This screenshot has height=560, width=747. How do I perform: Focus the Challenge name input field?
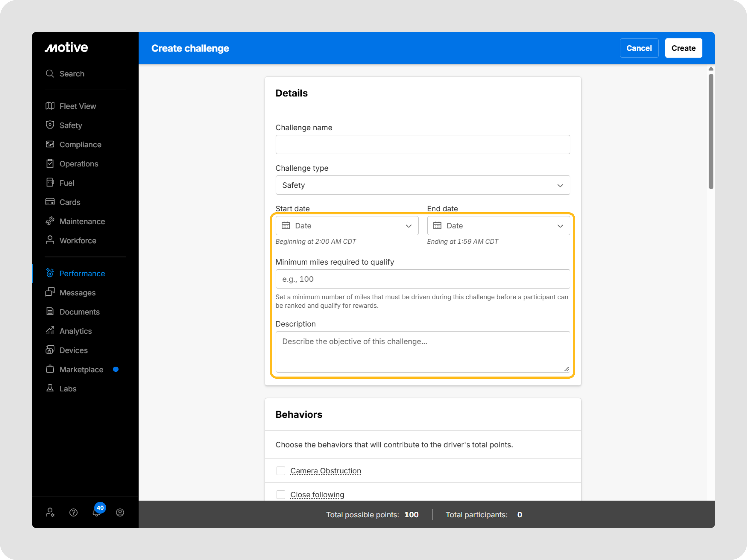tap(423, 145)
